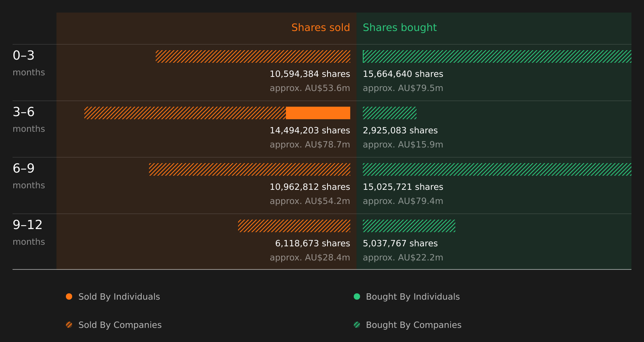The image size is (644, 342).
Task: Click the 14,494,203 shares value
Action: 310,131
